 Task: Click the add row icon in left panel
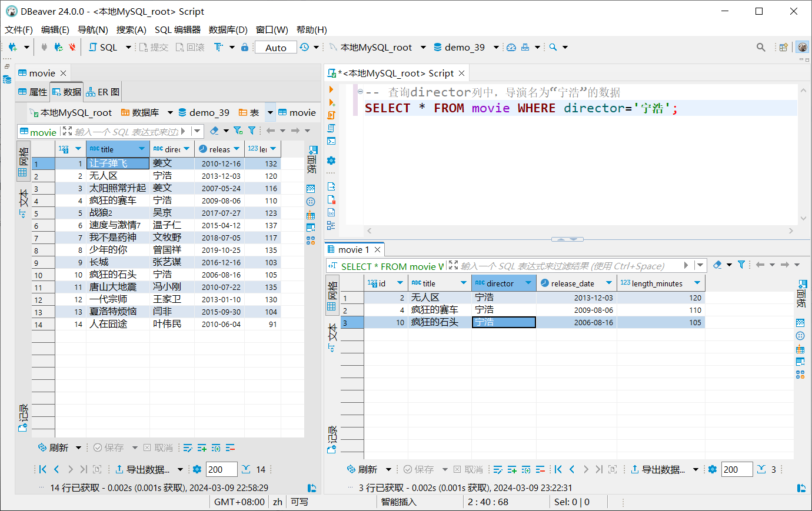coord(202,447)
